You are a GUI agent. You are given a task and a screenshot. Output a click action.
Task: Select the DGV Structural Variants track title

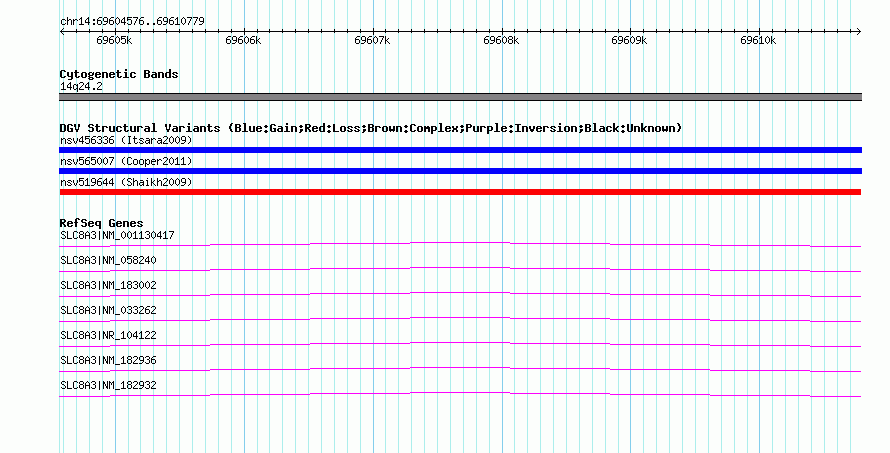click(371, 128)
